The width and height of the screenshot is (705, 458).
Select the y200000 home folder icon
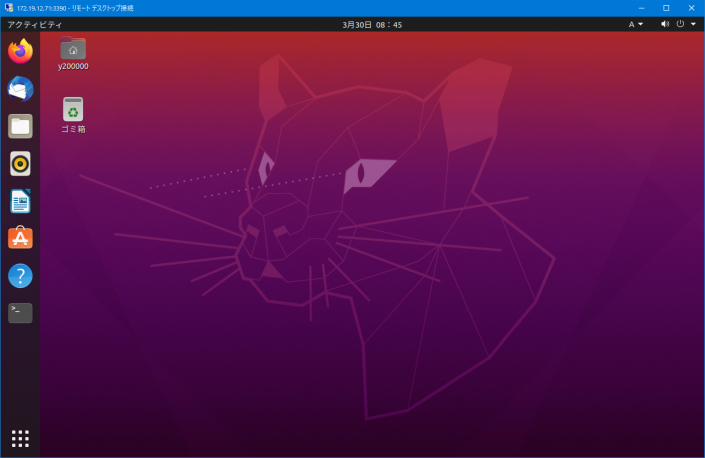(73, 49)
